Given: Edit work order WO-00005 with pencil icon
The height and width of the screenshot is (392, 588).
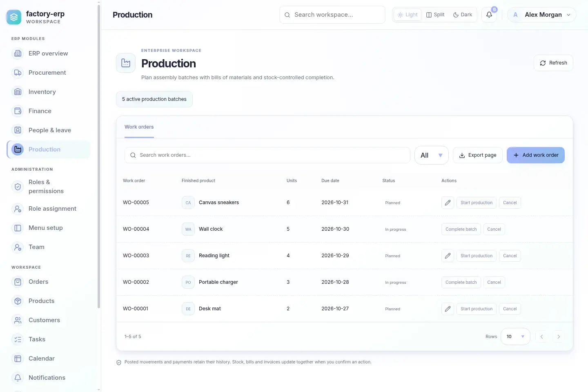Looking at the screenshot, I should (448, 203).
